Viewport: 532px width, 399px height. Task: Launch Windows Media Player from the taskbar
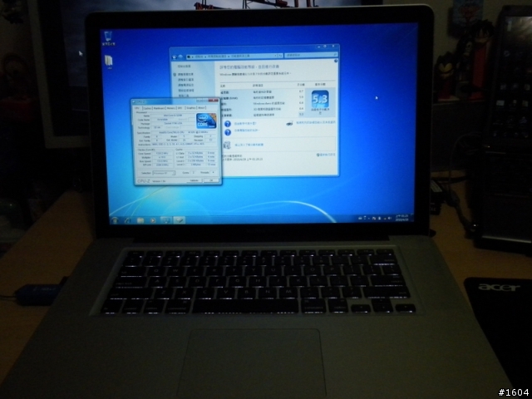pyautogui.click(x=153, y=220)
